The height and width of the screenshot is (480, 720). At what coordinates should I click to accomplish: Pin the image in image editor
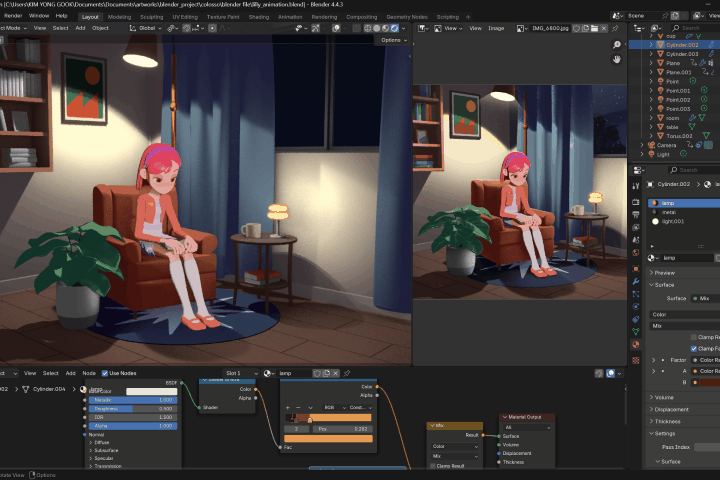(615, 28)
